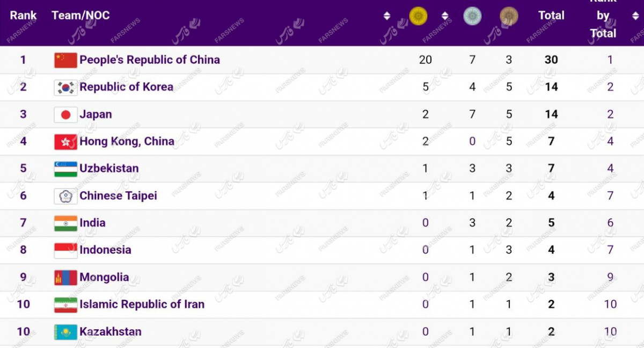Viewport: 644px width, 348px height.
Task: Click the Kazakhstan flag icon
Action: [x=65, y=332]
